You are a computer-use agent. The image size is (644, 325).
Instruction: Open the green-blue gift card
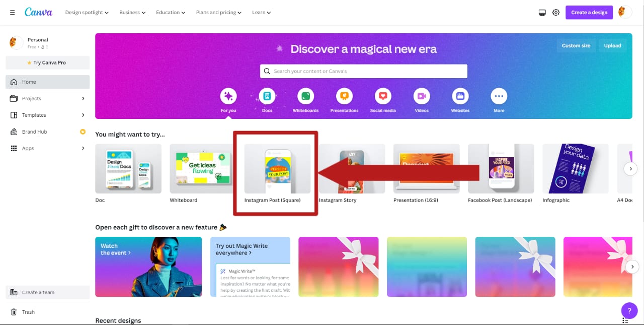tap(427, 267)
